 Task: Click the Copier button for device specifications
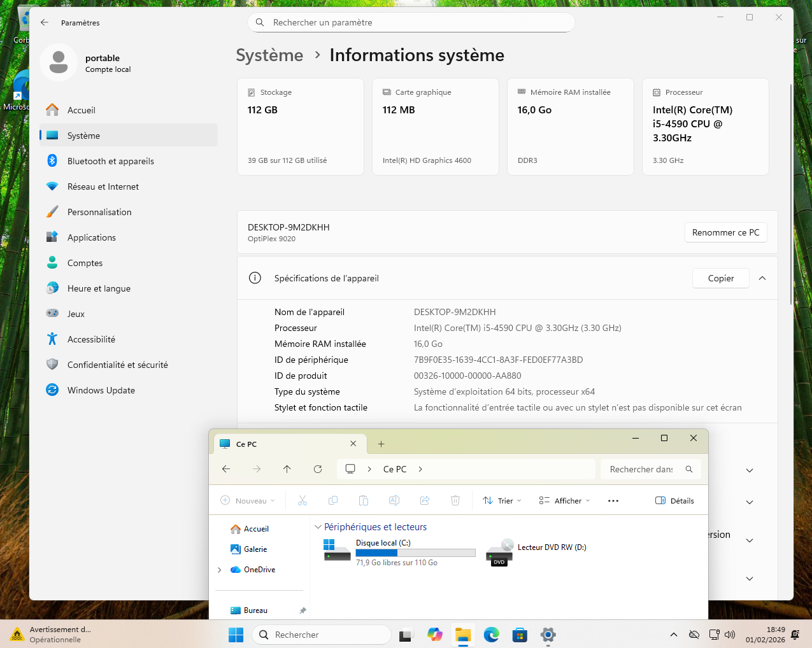click(720, 278)
